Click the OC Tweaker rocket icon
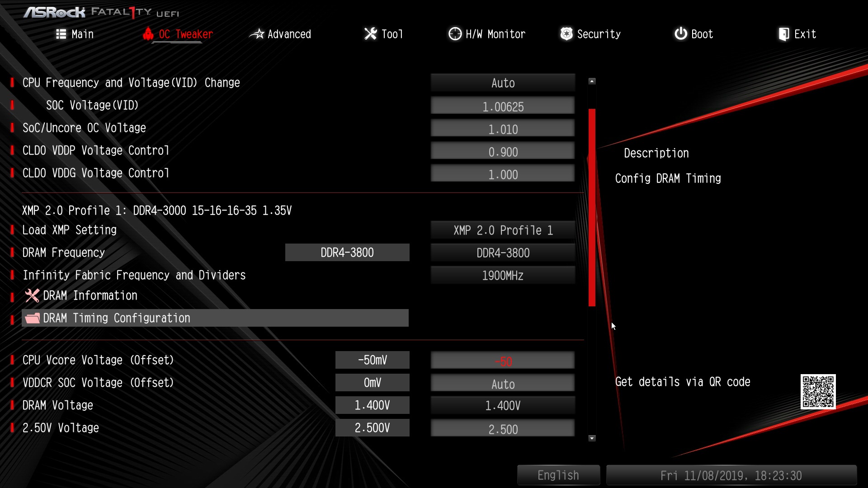Image resolution: width=868 pixels, height=488 pixels. pyautogui.click(x=148, y=34)
